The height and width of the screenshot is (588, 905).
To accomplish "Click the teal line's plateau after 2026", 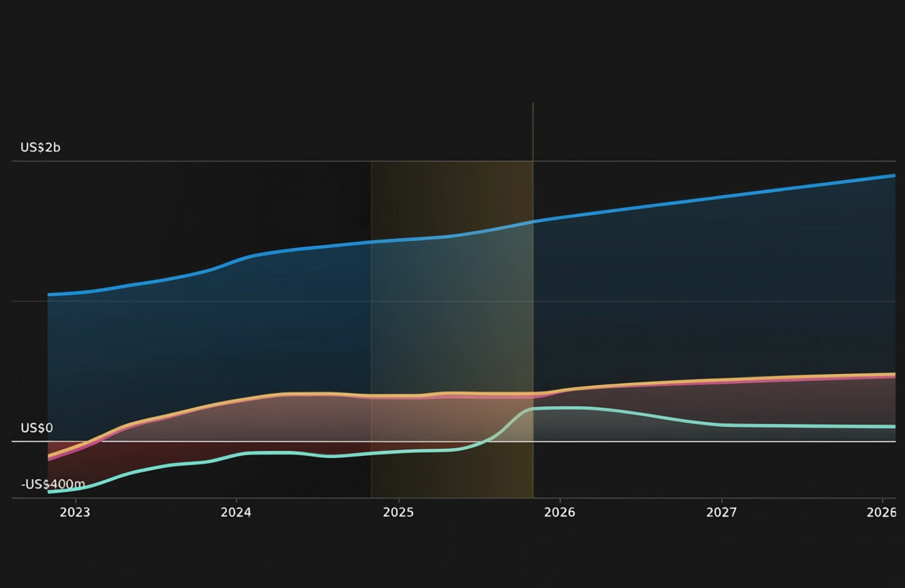I will click(x=566, y=408).
